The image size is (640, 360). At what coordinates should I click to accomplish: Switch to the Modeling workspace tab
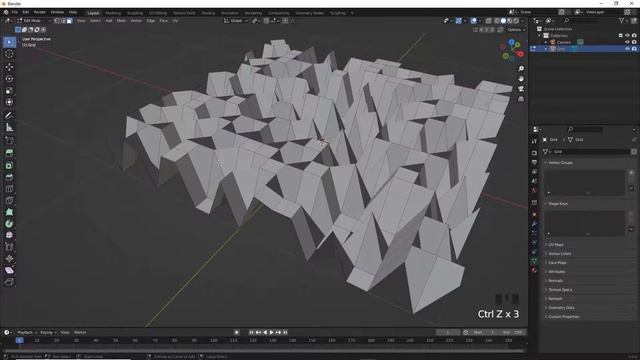point(113,13)
